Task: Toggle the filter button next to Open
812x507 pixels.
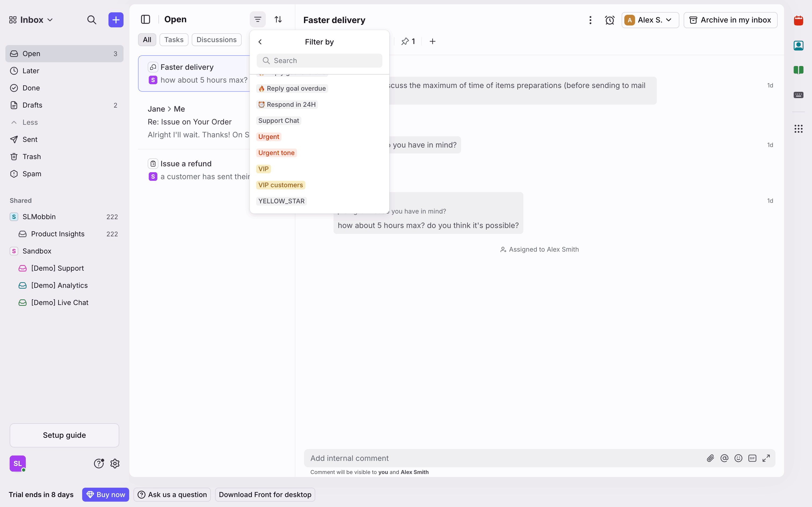Action: (257, 19)
